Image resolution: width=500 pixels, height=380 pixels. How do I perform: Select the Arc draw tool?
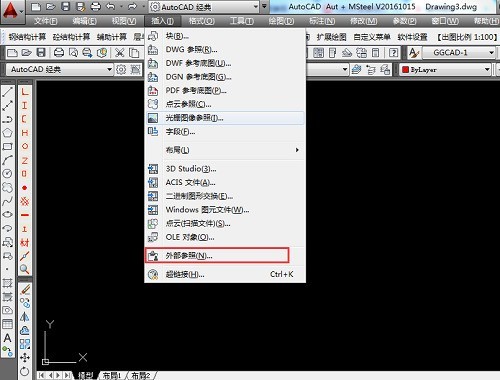point(7,160)
